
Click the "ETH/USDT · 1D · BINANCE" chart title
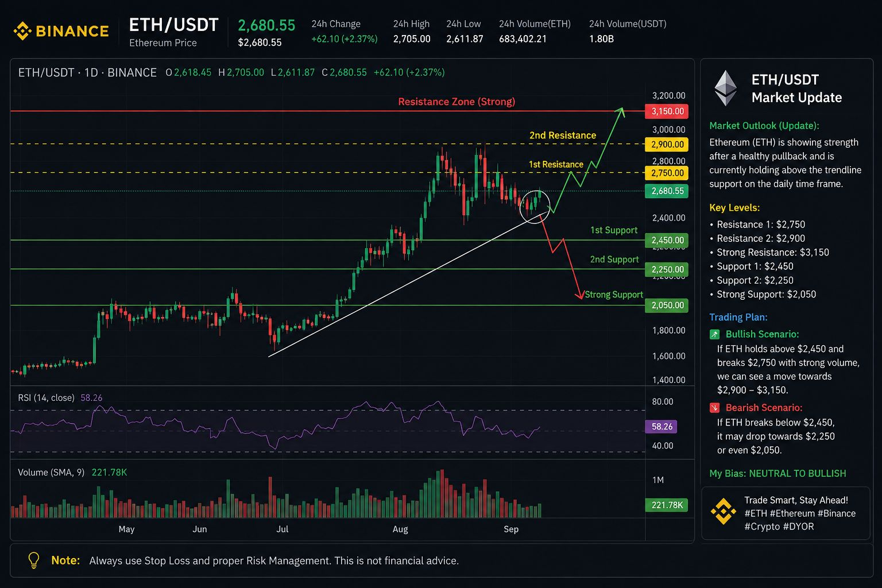[x=87, y=72]
